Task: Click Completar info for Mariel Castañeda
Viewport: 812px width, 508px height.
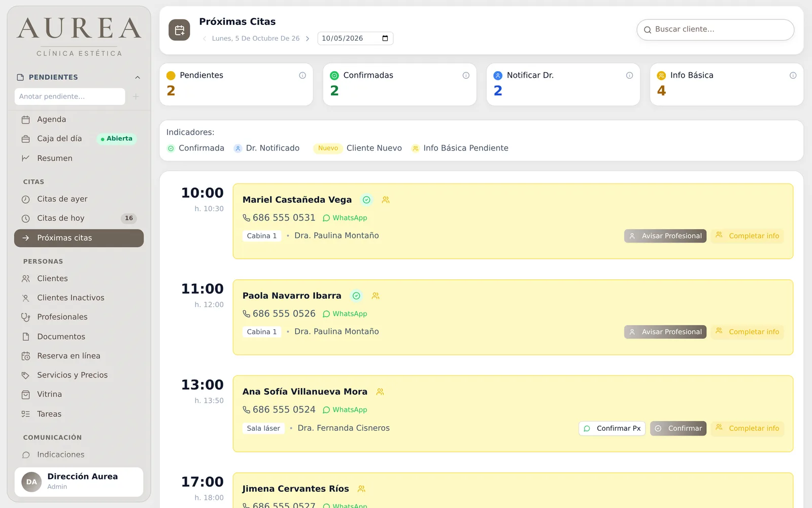Action: (747, 236)
